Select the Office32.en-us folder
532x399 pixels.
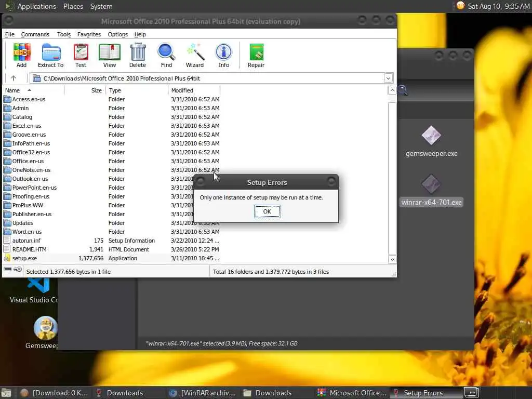point(31,152)
